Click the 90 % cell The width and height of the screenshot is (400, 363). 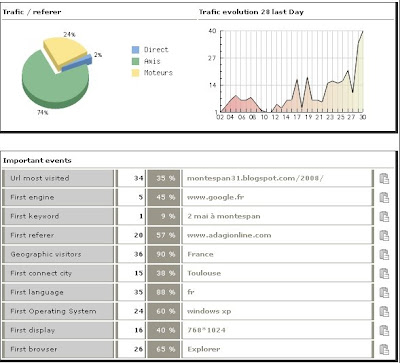[x=164, y=254]
